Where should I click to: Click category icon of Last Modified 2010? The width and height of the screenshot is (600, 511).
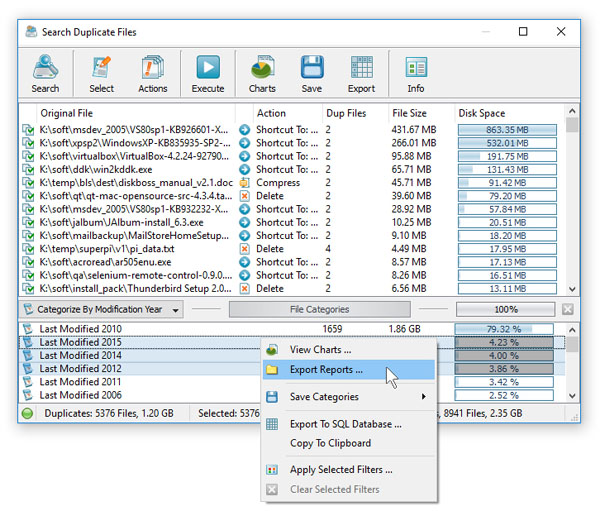[x=28, y=329]
